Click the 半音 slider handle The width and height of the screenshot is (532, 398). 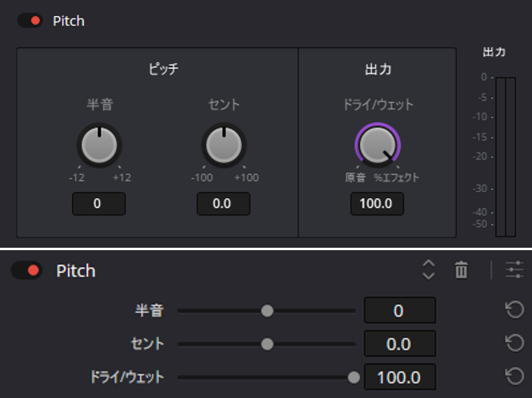point(267,311)
